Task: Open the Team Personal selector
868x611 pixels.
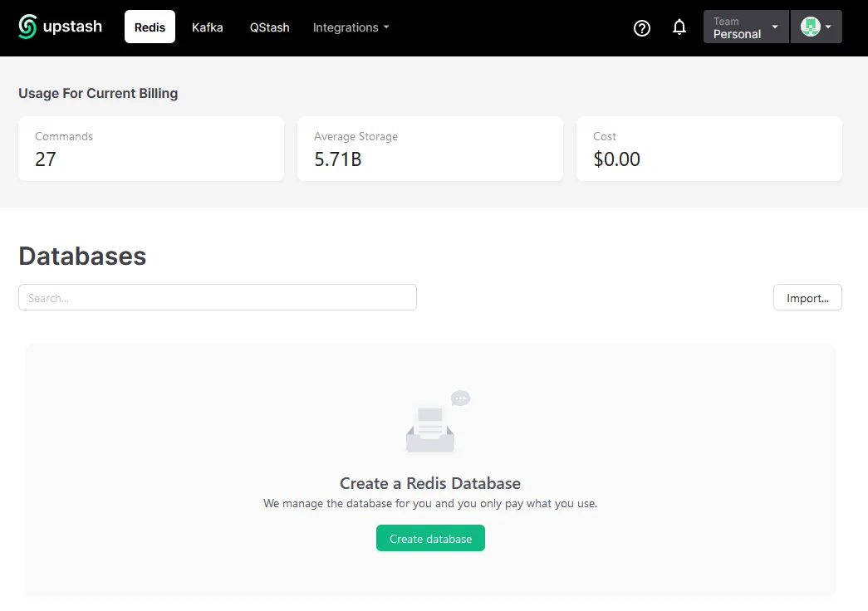Action: [x=745, y=27]
